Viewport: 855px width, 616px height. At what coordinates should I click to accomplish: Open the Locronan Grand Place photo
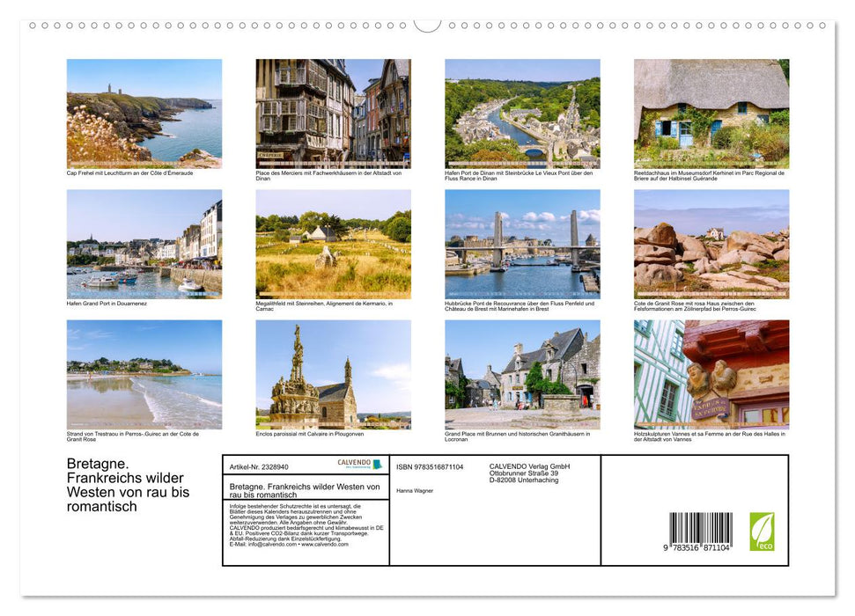[x=522, y=375]
